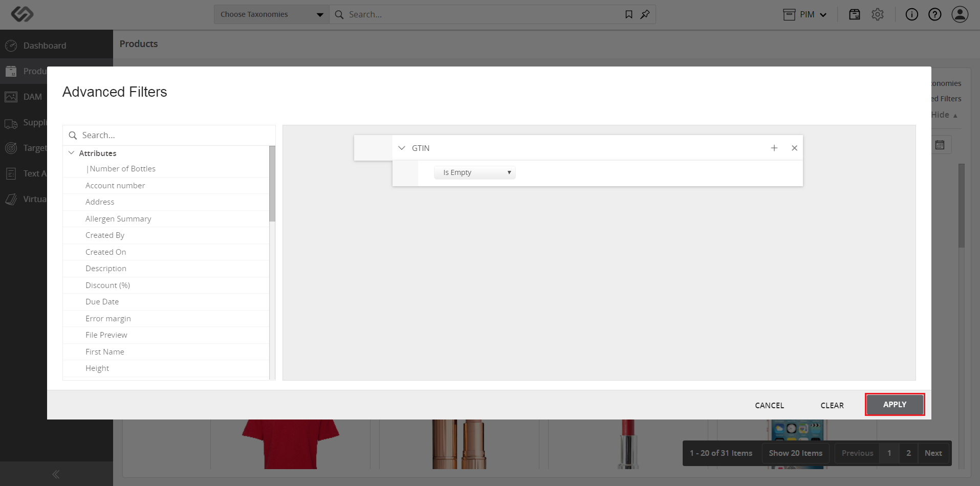
Task: Select the Address attribute
Action: click(166, 202)
